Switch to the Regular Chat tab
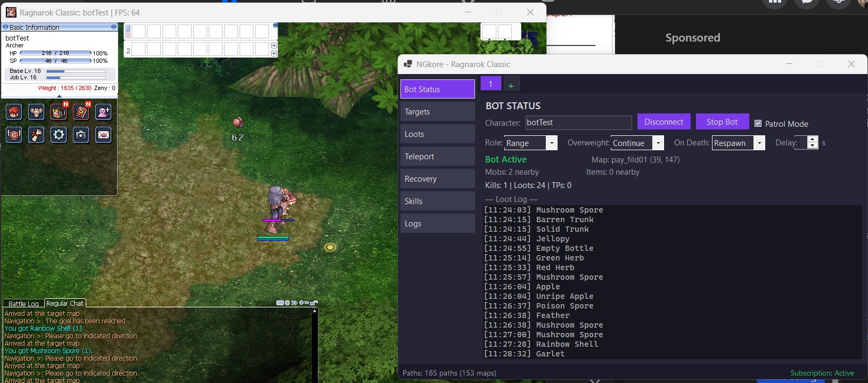Screen dimensions: 868x383 [65, 303]
